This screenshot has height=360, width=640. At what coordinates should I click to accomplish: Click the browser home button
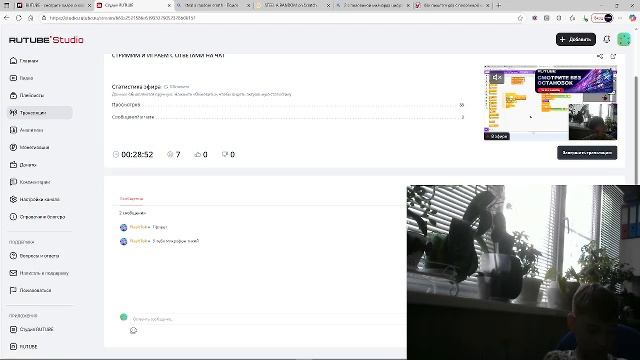pos(31,18)
